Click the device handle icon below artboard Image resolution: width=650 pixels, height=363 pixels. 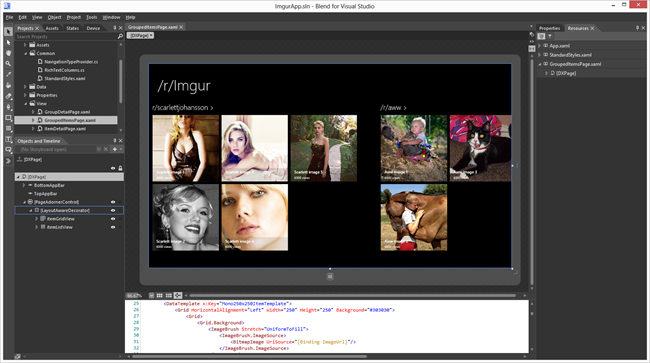click(x=330, y=276)
